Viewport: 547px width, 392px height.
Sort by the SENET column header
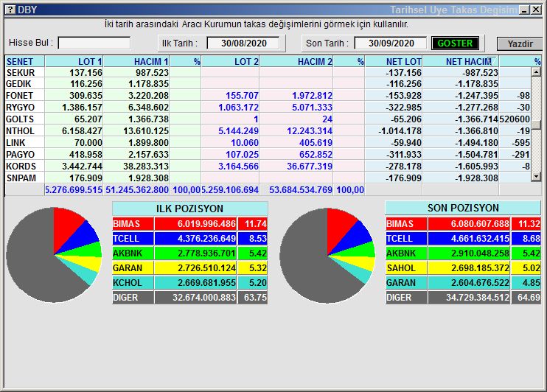[x=25, y=61]
